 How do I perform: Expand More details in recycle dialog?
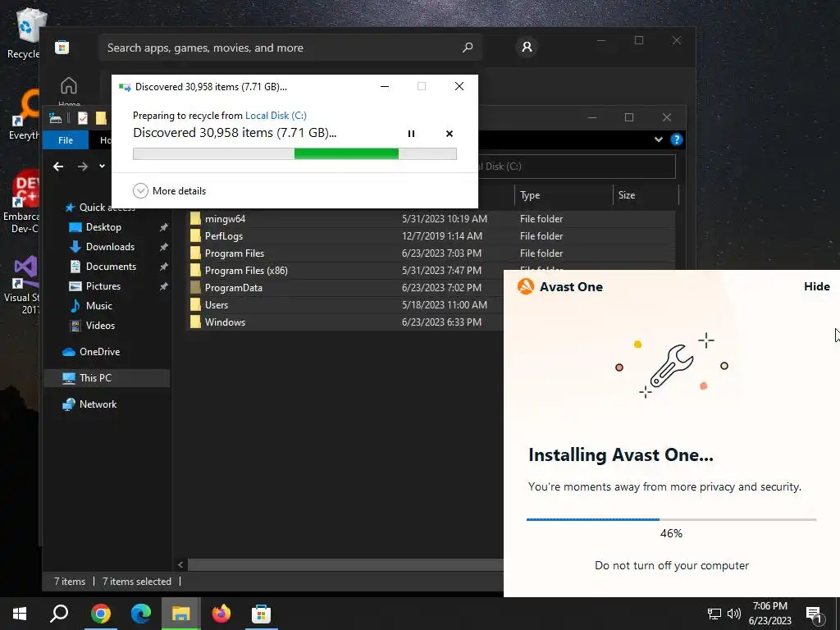click(169, 190)
